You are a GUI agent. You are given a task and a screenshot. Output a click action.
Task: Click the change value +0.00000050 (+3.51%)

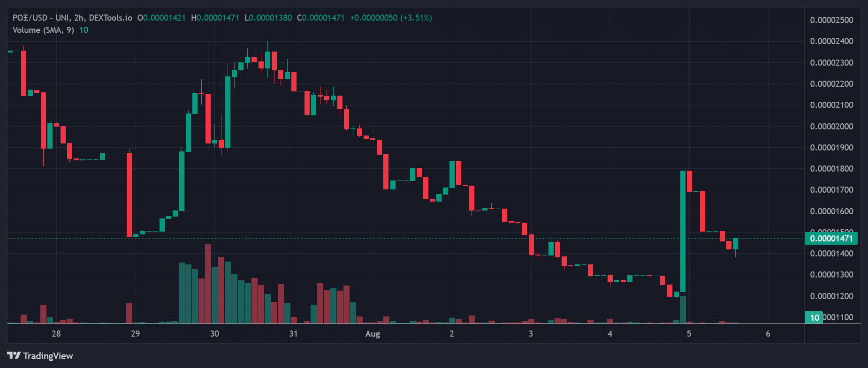click(391, 18)
